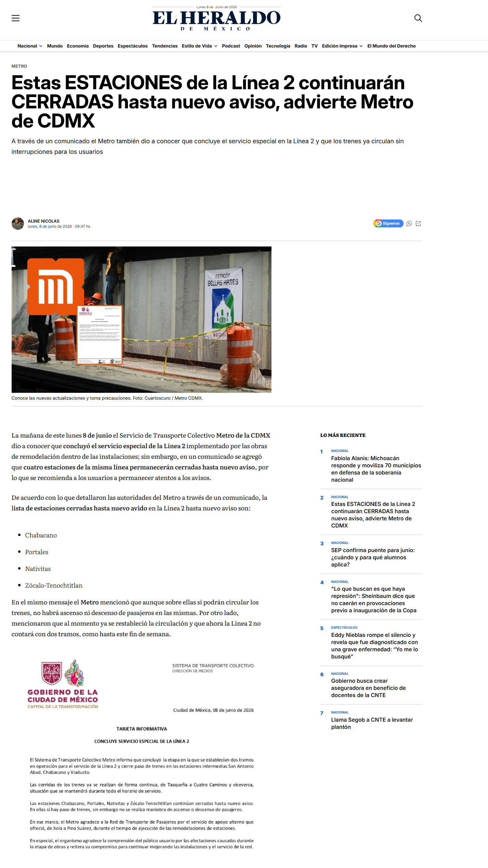The image size is (488, 868).
Task: Open the Economía section
Action: coord(78,46)
